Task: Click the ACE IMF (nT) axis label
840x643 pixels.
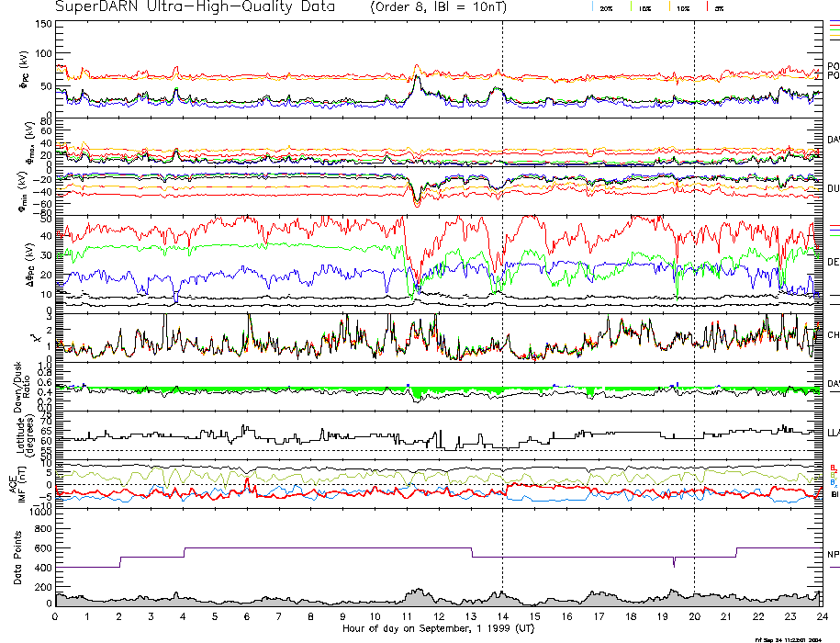Action: pos(17,484)
